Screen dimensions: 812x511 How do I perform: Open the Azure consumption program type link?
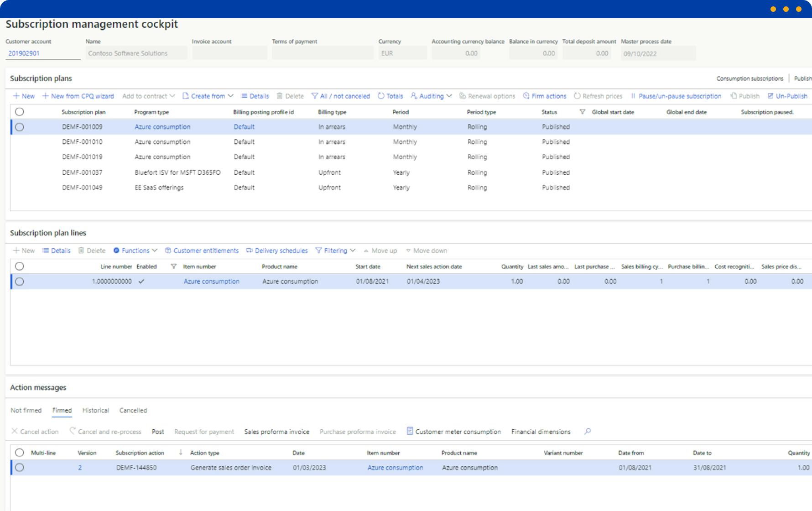point(163,127)
